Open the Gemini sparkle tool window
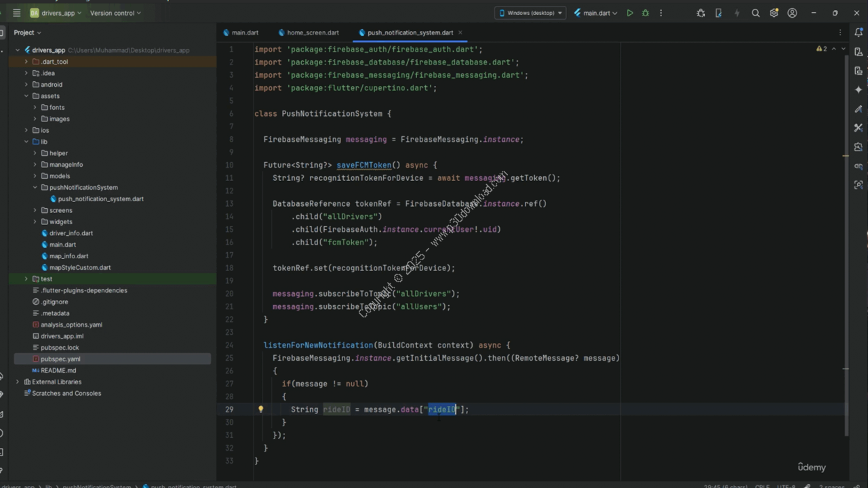 tap(859, 89)
